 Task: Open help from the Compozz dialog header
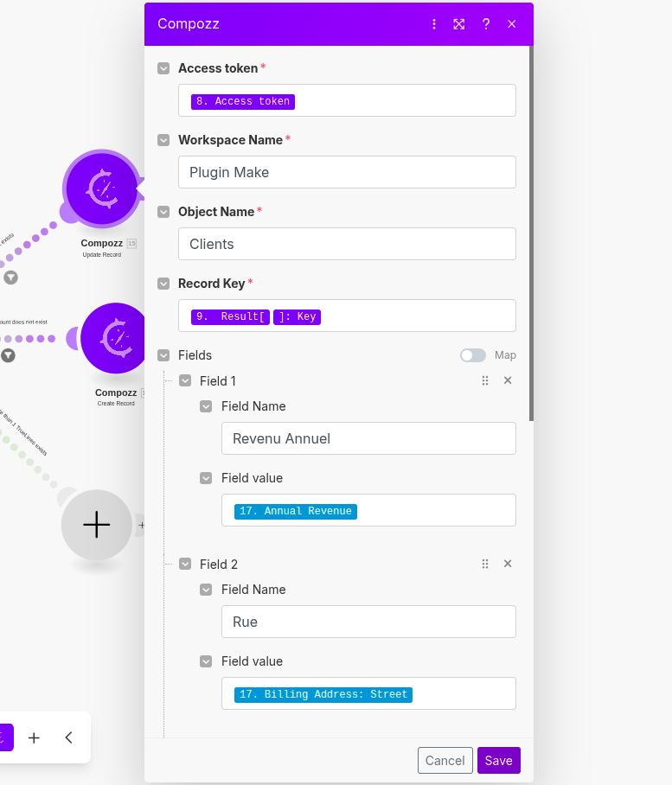click(x=485, y=24)
